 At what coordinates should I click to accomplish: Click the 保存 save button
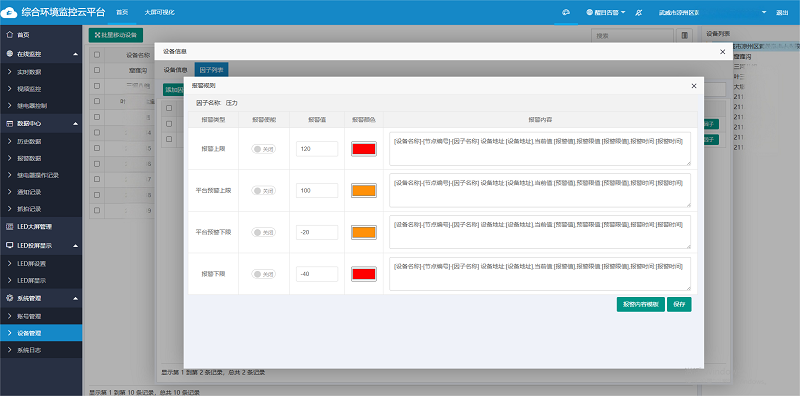pyautogui.click(x=679, y=305)
